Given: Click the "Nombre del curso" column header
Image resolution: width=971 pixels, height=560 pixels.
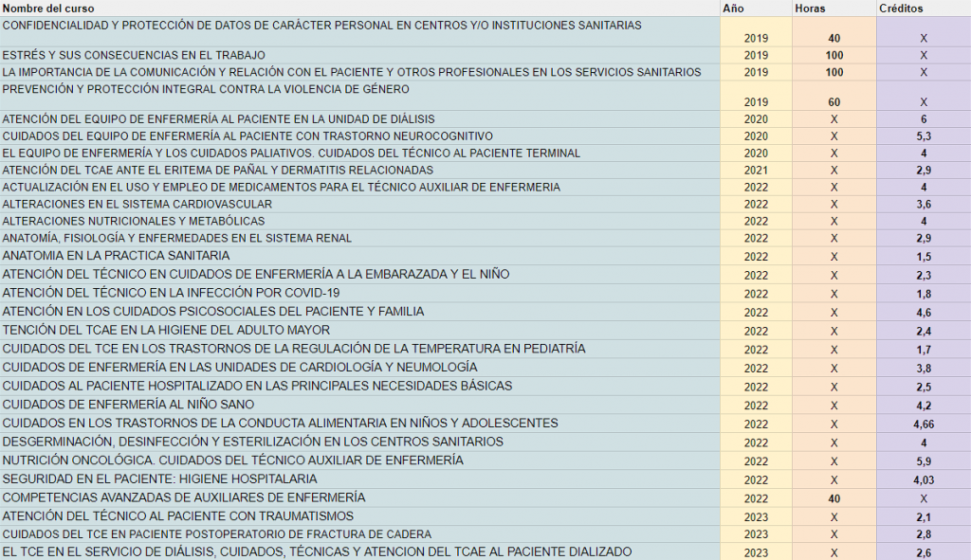Looking at the screenshot, I should click(50, 9).
